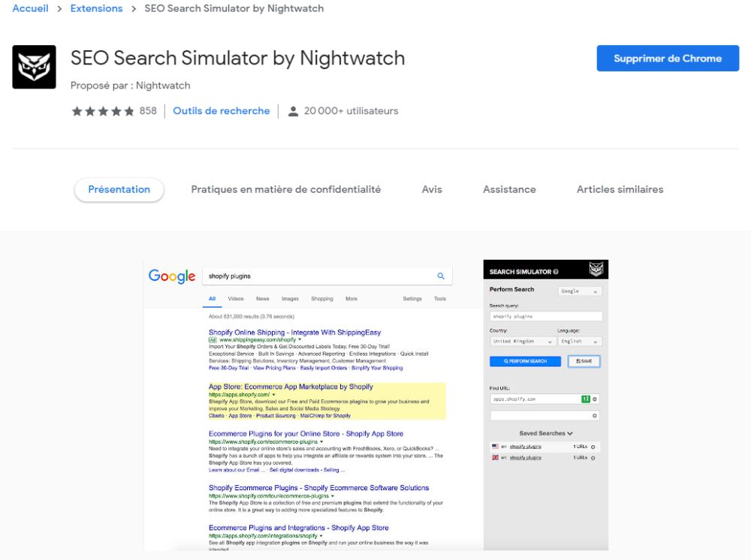751x560 pixels.
Task: Open the United Kingdom country dropdown
Action: point(522,342)
